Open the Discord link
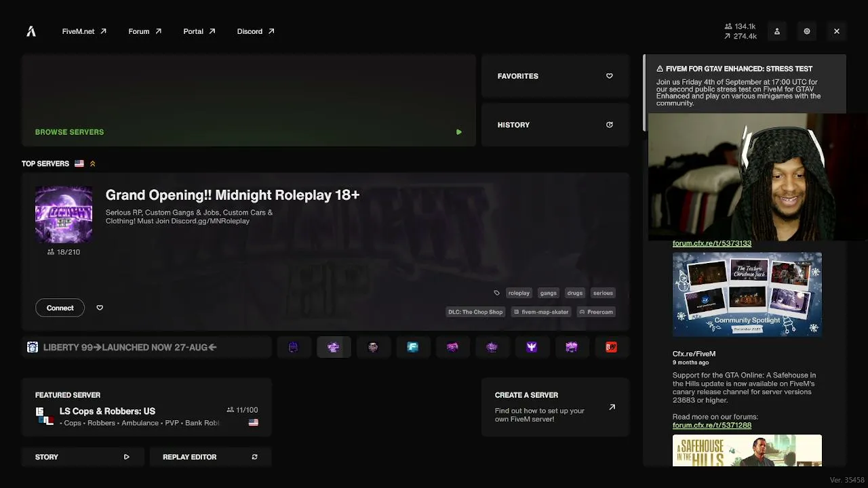 [256, 31]
